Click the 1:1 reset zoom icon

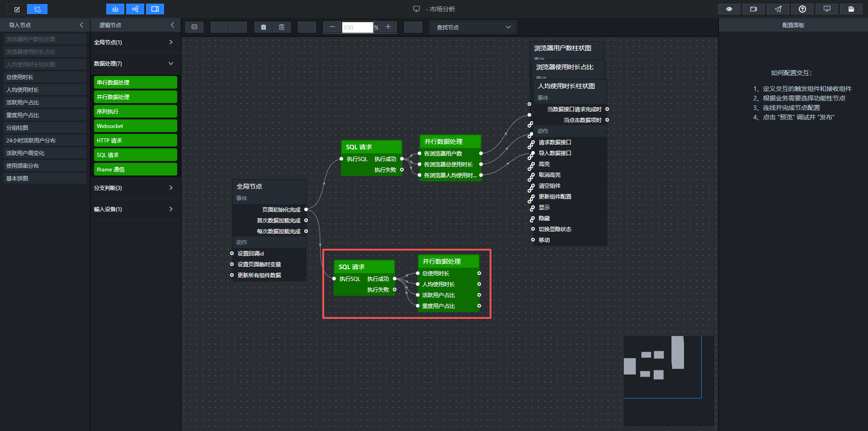[194, 27]
